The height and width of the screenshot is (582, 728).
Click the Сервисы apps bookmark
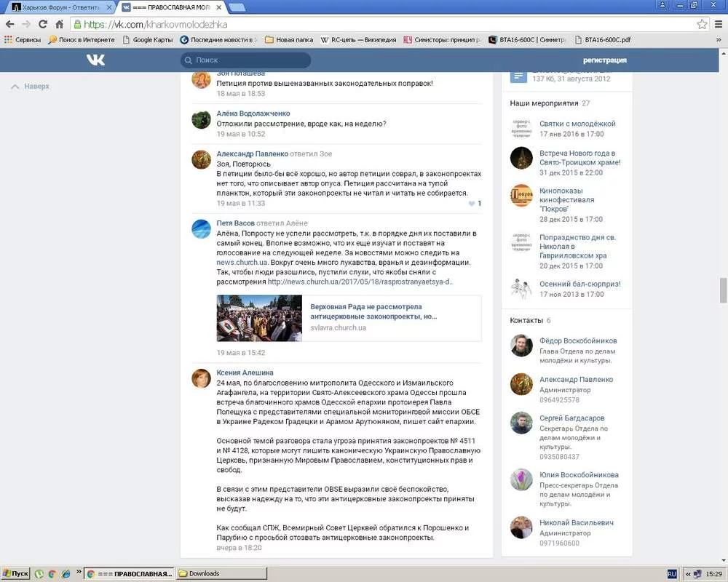(23, 40)
